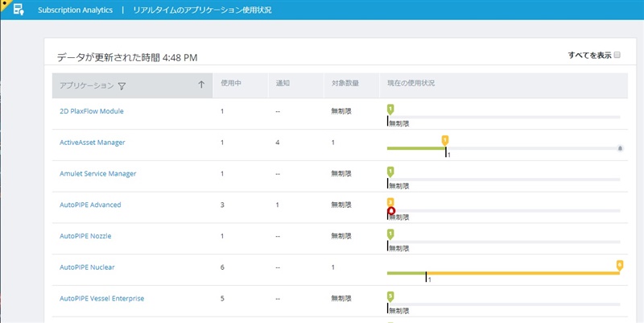
Task: Open the 2D PlaxFlow Module link
Action: tap(92, 111)
